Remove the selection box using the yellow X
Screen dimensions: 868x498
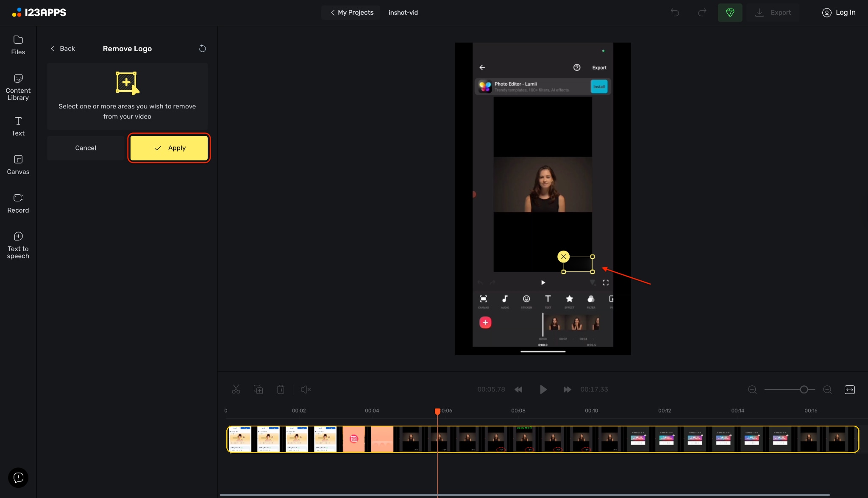[563, 256]
